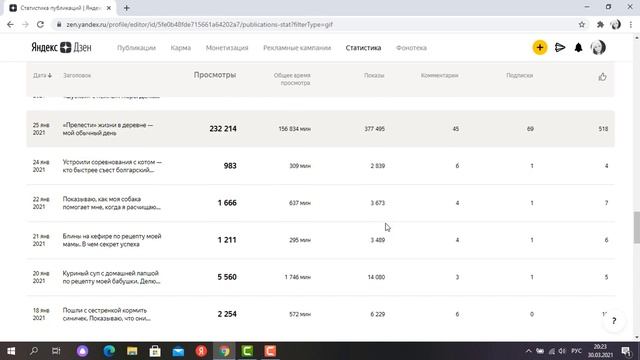
Task: Open article «Прелести» жизни в деревне
Action: tap(108, 129)
